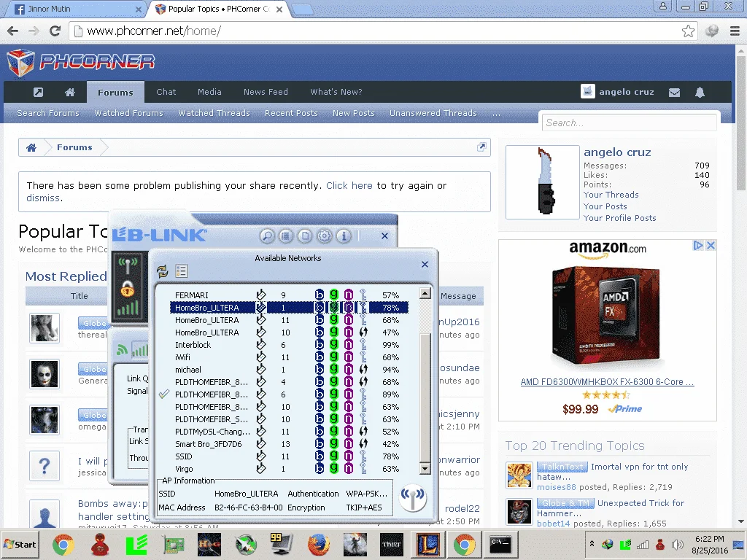Add selected network to profile list icon
This screenshot has height=560, width=747.
point(182,271)
